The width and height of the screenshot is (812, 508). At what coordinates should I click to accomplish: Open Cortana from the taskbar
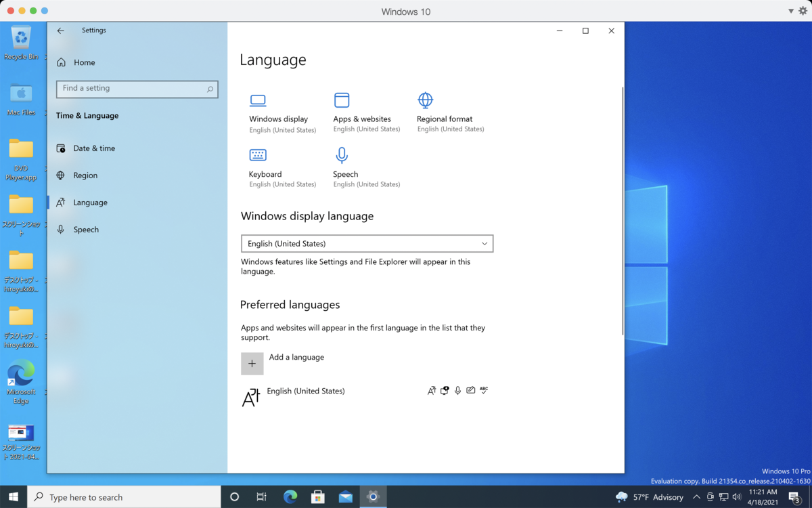point(235,497)
